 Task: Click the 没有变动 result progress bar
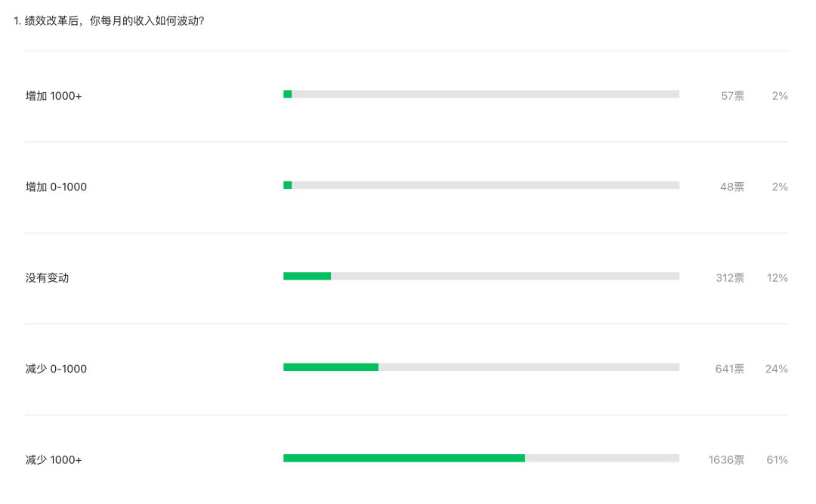(x=481, y=277)
